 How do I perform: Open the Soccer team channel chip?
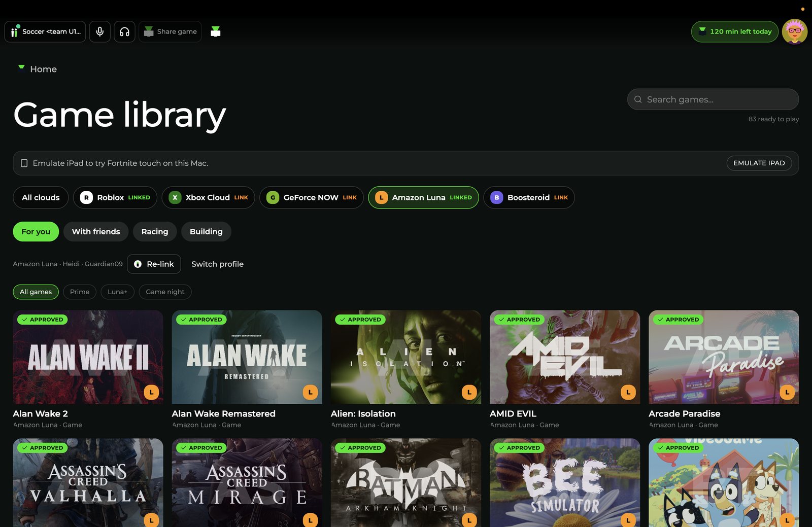coord(45,31)
